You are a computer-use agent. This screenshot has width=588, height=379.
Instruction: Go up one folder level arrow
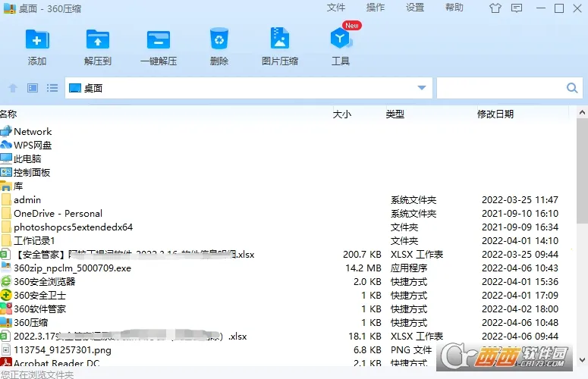(13, 88)
